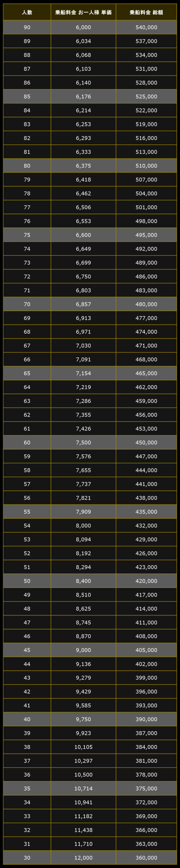Click the 10,105 unit price cell

pyautogui.click(x=83, y=747)
